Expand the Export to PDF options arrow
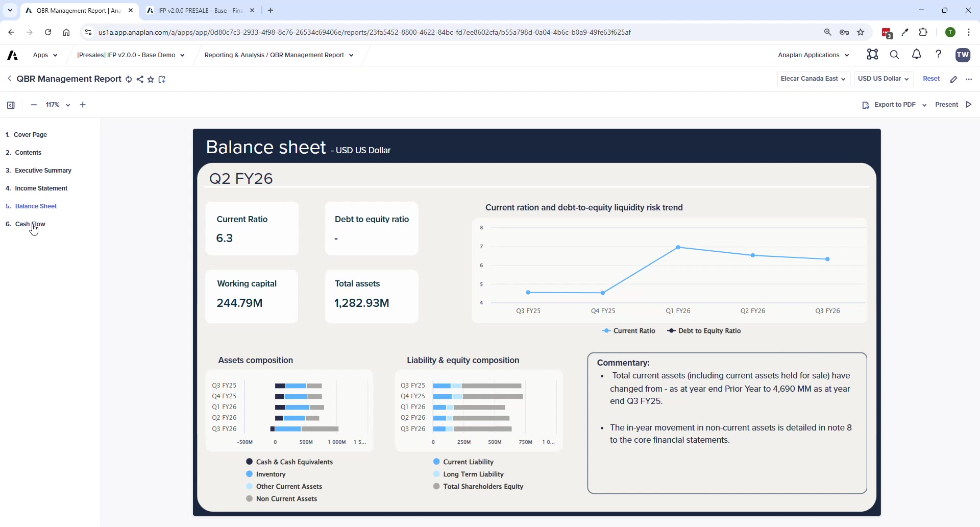This screenshot has height=527, width=980. click(x=925, y=105)
